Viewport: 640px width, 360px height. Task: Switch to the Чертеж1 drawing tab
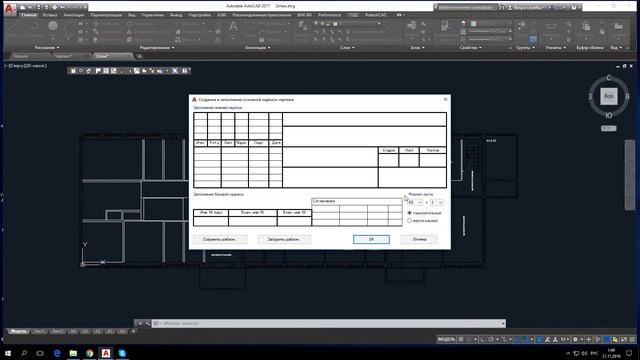(63, 56)
